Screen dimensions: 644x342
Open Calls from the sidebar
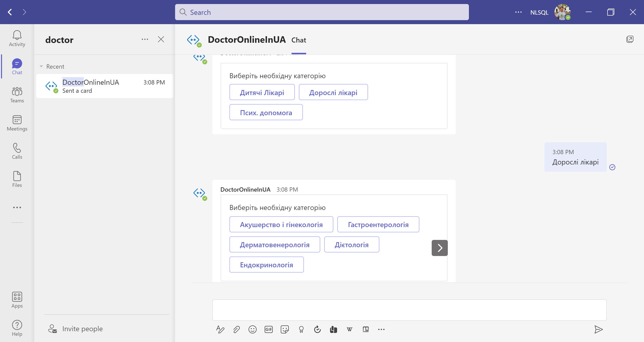coord(17,151)
